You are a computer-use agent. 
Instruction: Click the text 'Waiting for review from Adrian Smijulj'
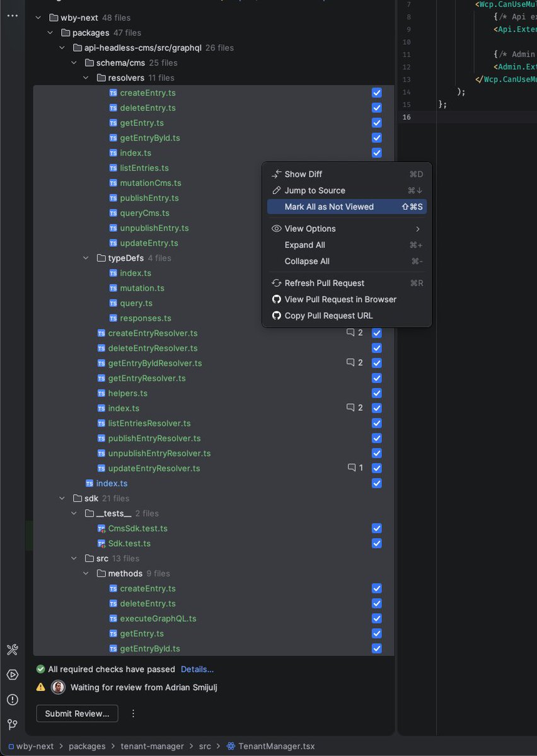(x=144, y=687)
